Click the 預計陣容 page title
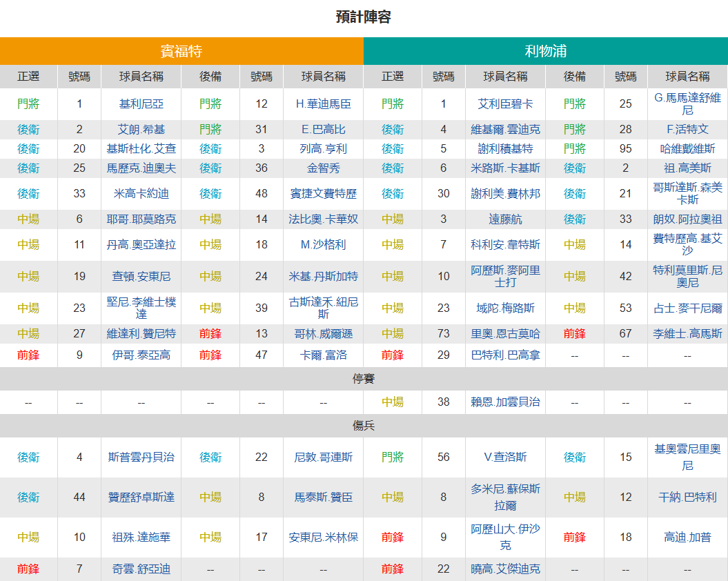This screenshot has height=581, width=728. 364,17
